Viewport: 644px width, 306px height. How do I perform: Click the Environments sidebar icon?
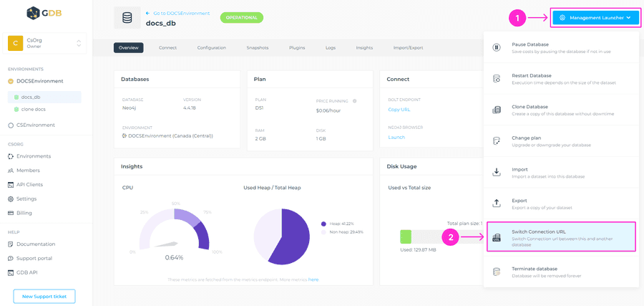(11, 156)
